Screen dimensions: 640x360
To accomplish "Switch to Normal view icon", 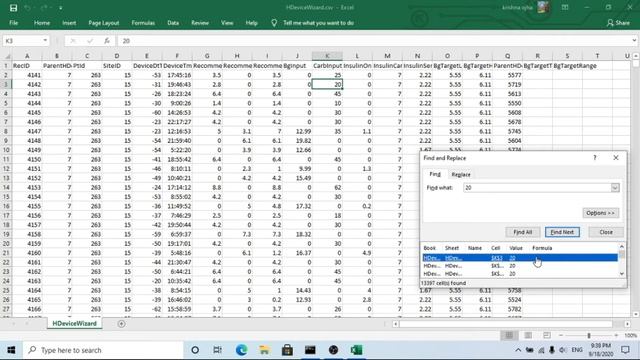I will [509, 335].
